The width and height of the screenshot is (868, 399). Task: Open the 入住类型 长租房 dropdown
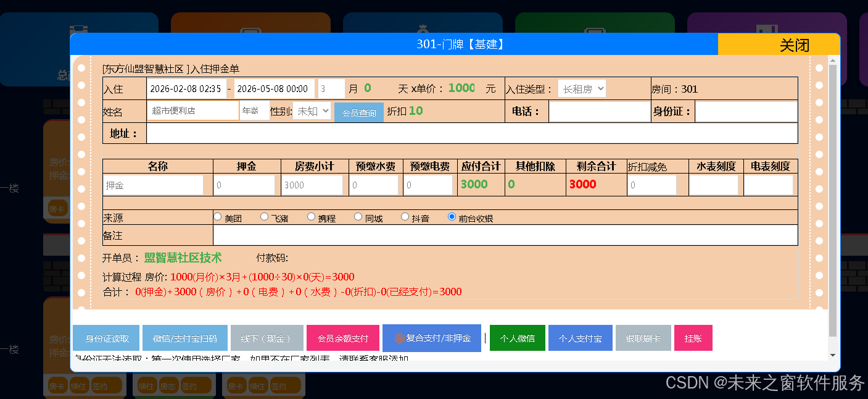[582, 89]
